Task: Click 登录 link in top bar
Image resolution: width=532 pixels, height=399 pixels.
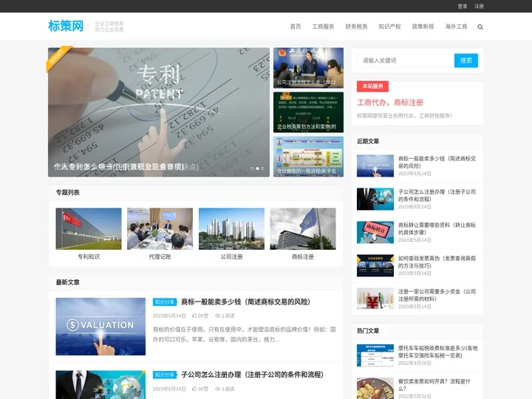Action: coord(462,6)
